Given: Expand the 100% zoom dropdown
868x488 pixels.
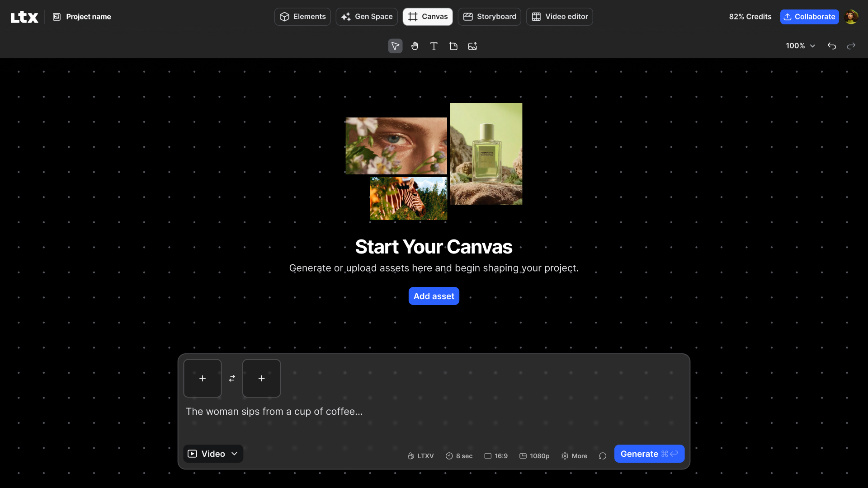Looking at the screenshot, I should click(x=800, y=46).
